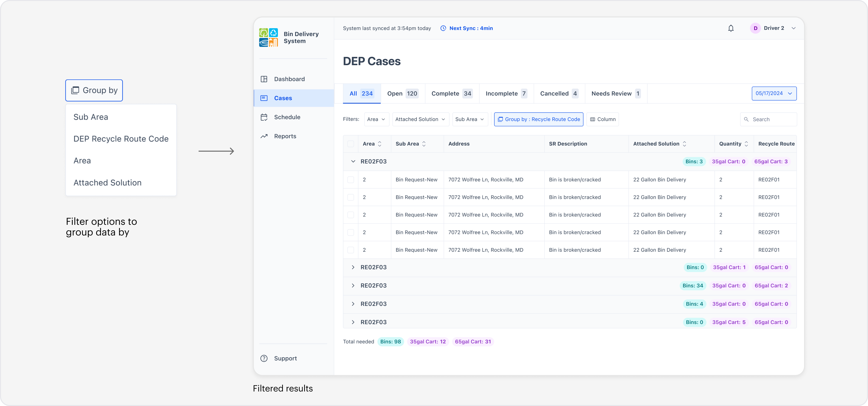The height and width of the screenshot is (406, 868).
Task: Click the Support help icon
Action: pos(264,358)
